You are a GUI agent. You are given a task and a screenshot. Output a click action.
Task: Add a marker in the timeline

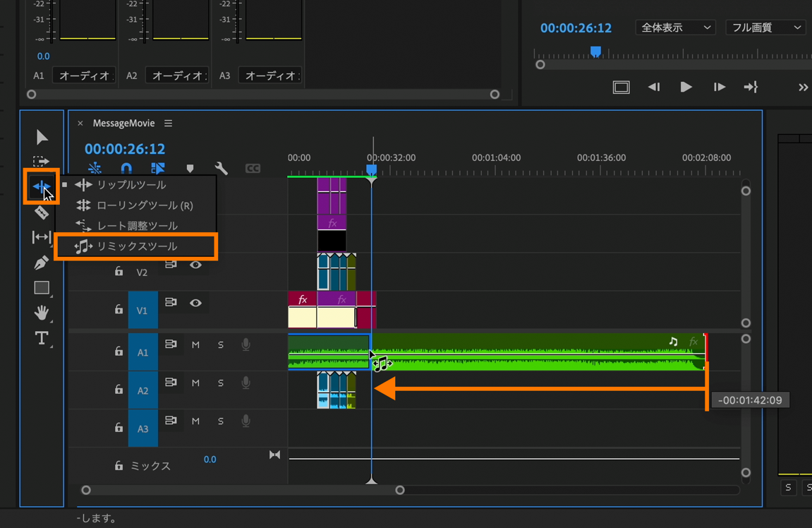pyautogui.click(x=190, y=169)
